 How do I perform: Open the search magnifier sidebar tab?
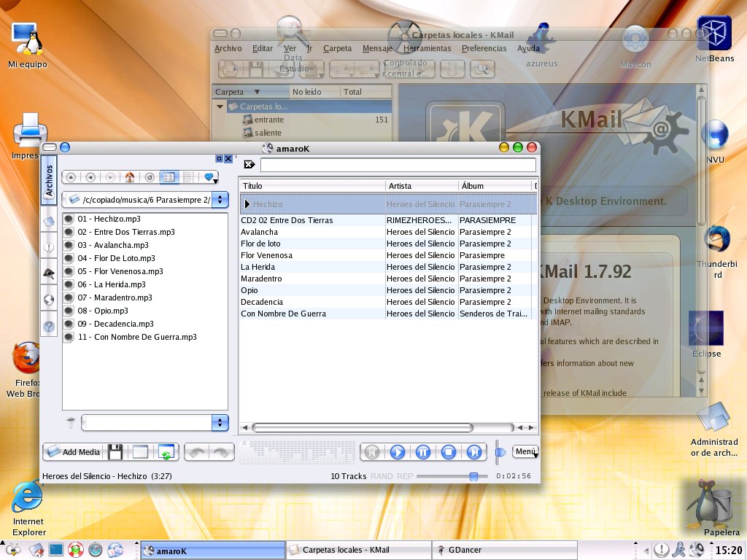(x=49, y=273)
